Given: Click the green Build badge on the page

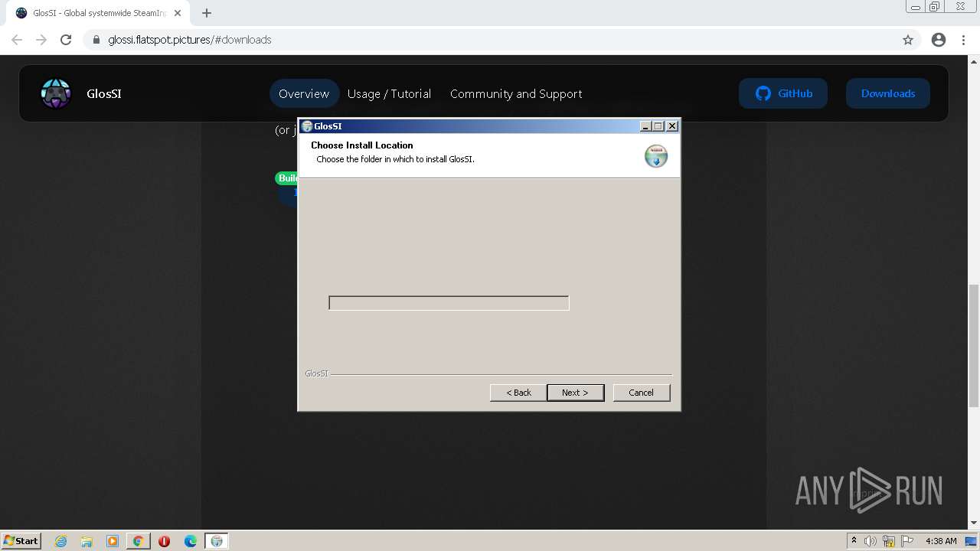Looking at the screenshot, I should 287,178.
